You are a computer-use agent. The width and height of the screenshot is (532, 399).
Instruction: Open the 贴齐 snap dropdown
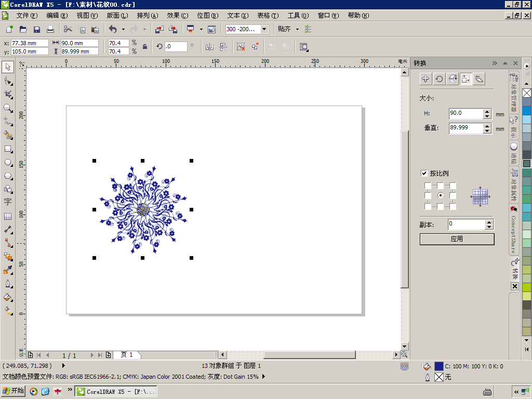tap(297, 29)
